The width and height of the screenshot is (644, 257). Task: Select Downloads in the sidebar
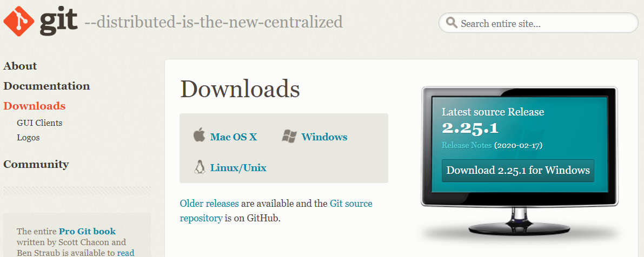(x=35, y=106)
